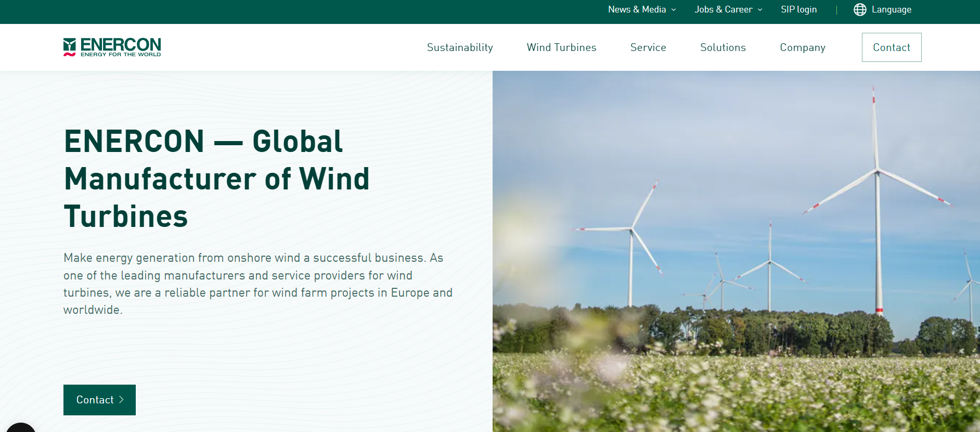This screenshot has height=432, width=980.
Task: Select Wind Turbines in the main navigation
Action: [x=561, y=47]
